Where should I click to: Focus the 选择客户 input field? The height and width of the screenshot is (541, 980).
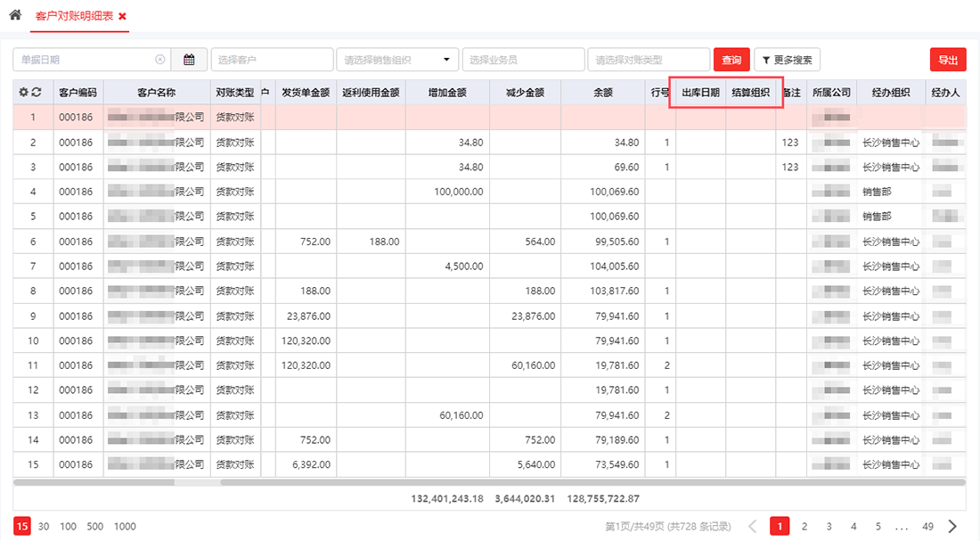coord(272,60)
